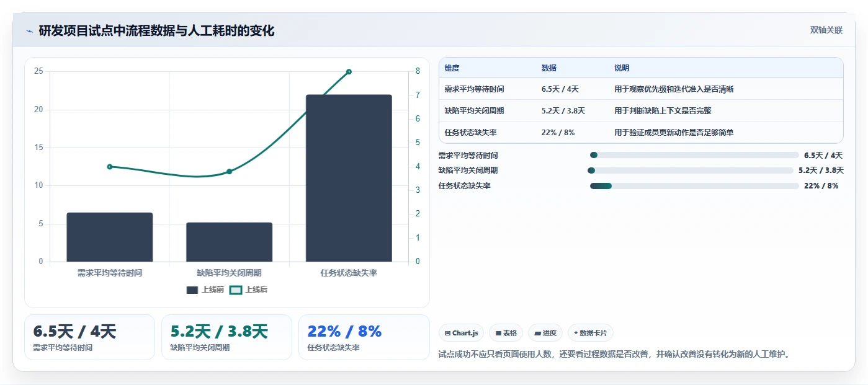
Task: Select the 数据卡片 tag
Action: point(591,333)
